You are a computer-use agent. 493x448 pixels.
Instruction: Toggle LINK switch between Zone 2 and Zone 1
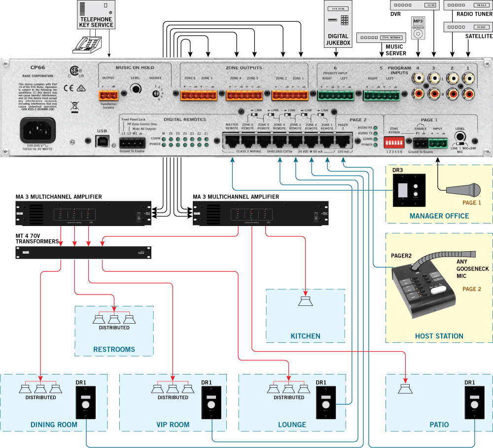[321, 115]
